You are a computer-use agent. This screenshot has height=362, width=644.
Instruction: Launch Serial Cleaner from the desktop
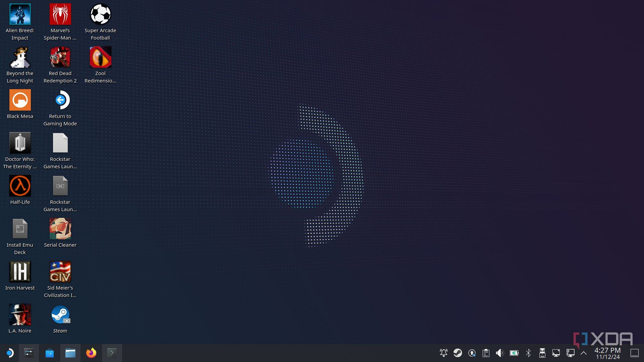pyautogui.click(x=60, y=233)
